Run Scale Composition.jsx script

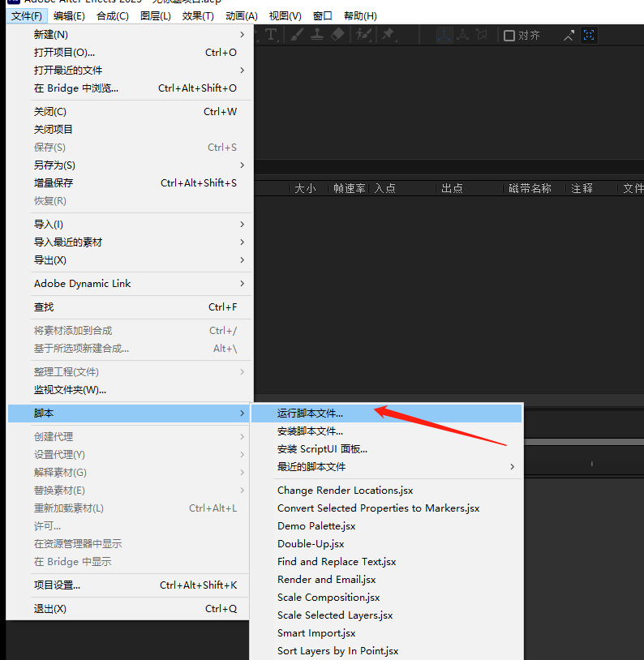pos(387,597)
